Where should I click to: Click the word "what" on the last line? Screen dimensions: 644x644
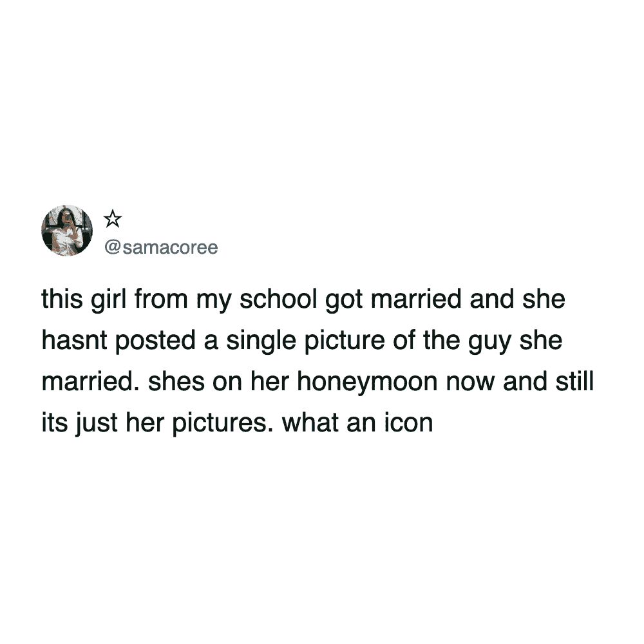point(310,422)
